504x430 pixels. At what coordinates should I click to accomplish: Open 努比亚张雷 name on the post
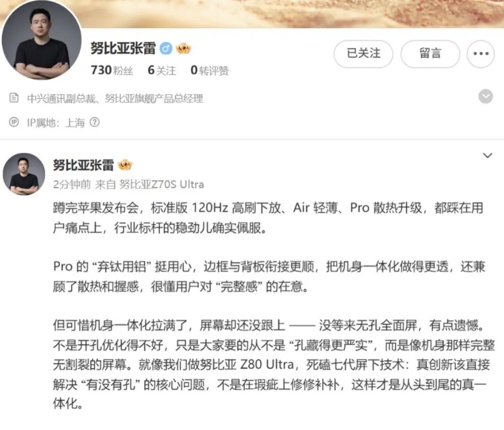click(x=83, y=165)
